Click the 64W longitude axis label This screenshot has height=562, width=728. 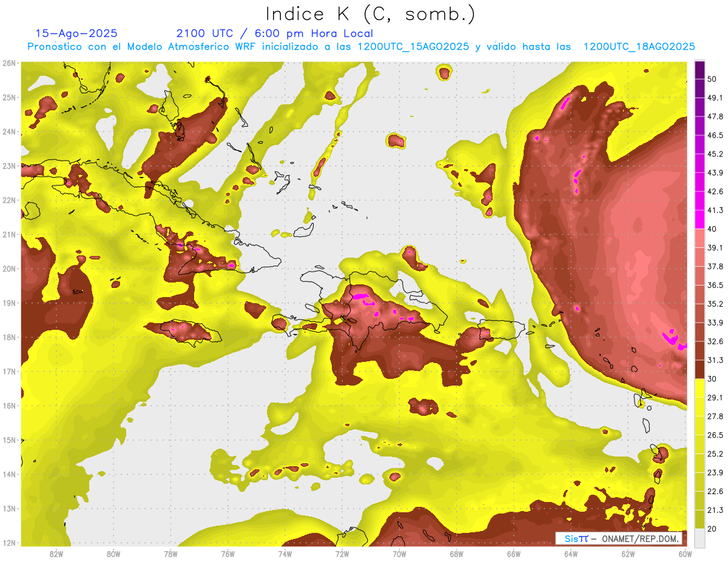point(571,554)
